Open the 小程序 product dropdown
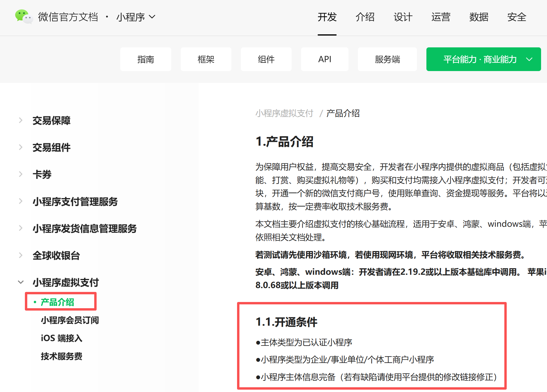 pyautogui.click(x=136, y=17)
